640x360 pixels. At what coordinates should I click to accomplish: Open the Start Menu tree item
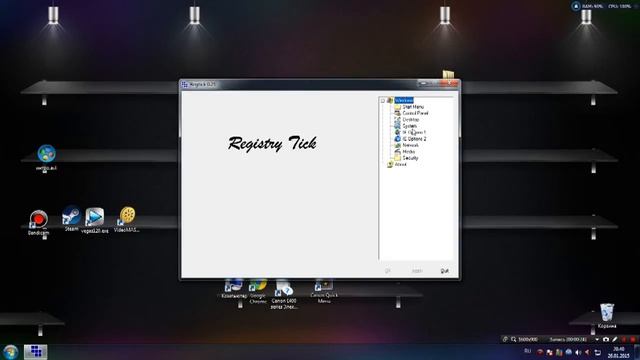pos(413,107)
